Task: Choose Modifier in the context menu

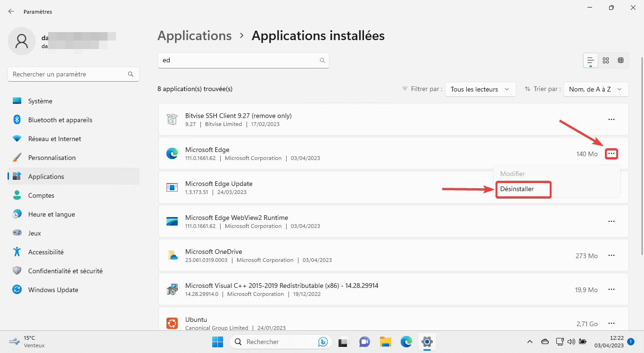Action: [x=512, y=174]
